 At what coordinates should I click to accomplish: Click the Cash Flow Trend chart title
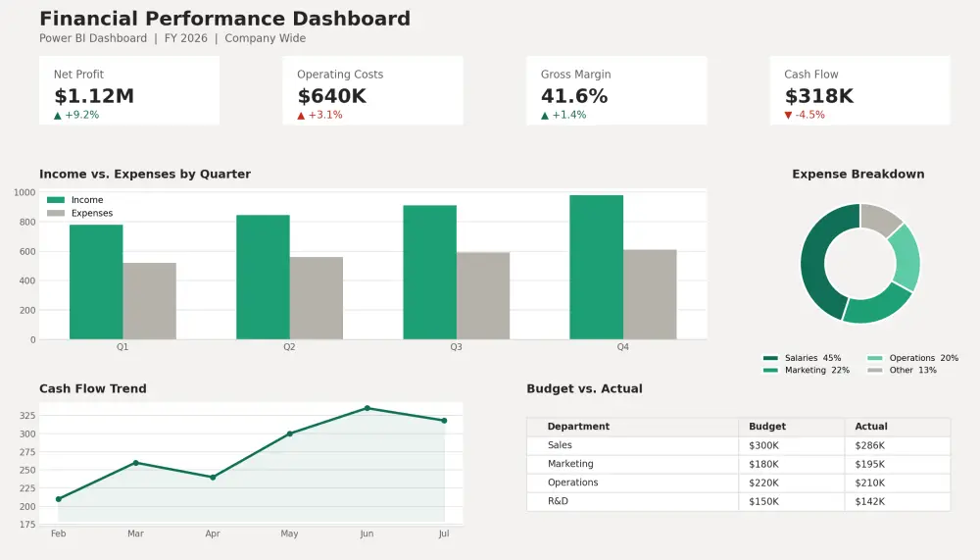93,389
